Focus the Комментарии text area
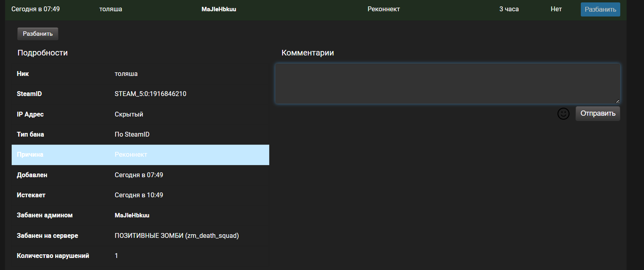Viewport: 644px width, 270px height. click(x=447, y=83)
